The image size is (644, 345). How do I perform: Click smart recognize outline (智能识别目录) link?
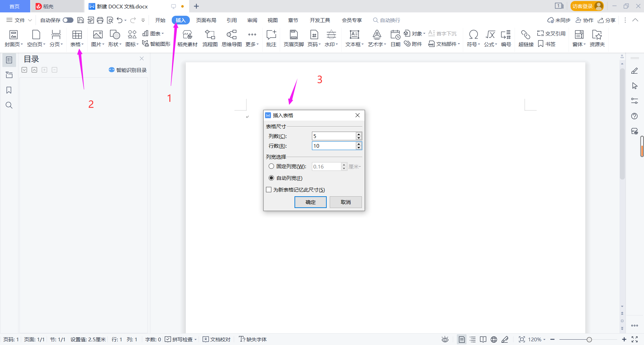point(128,70)
